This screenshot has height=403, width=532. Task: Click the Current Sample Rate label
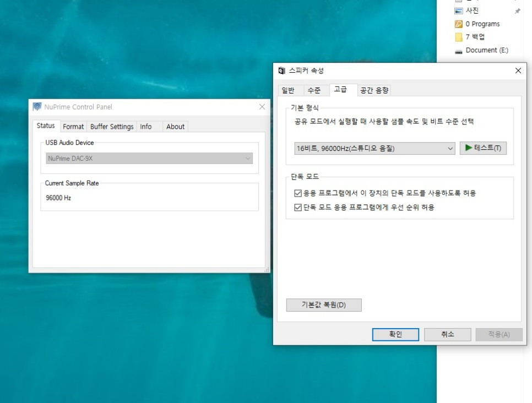tap(72, 183)
